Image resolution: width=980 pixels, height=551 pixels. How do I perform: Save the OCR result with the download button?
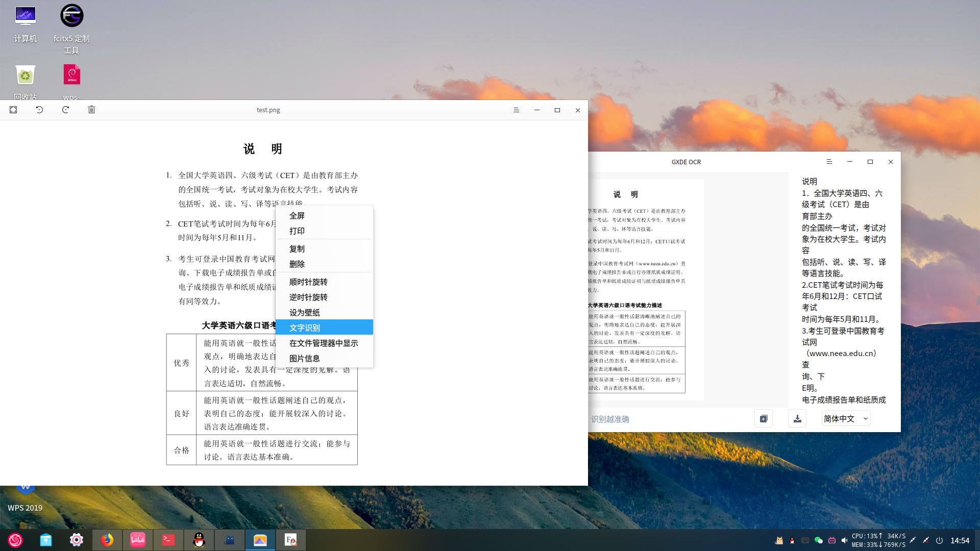point(797,418)
